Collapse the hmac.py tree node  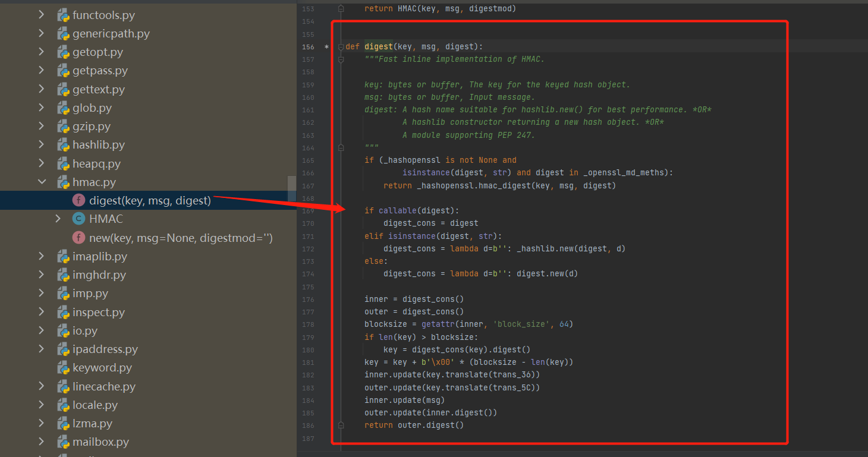[41, 182]
